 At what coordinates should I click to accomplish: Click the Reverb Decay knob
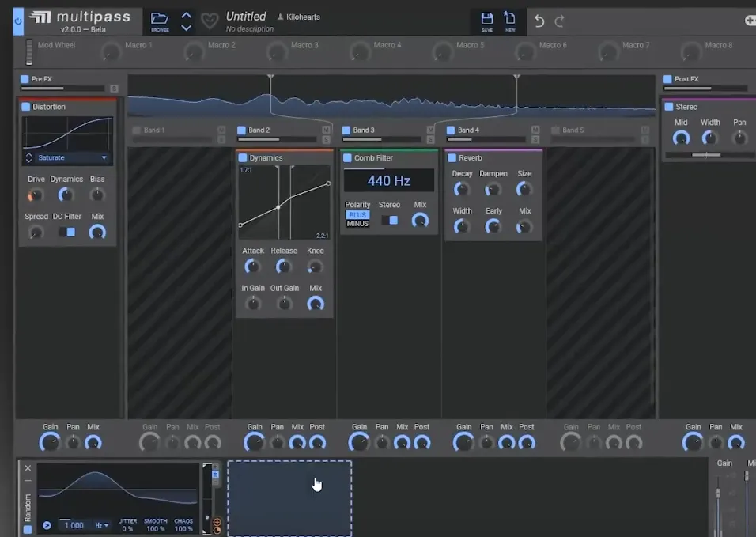pos(461,190)
